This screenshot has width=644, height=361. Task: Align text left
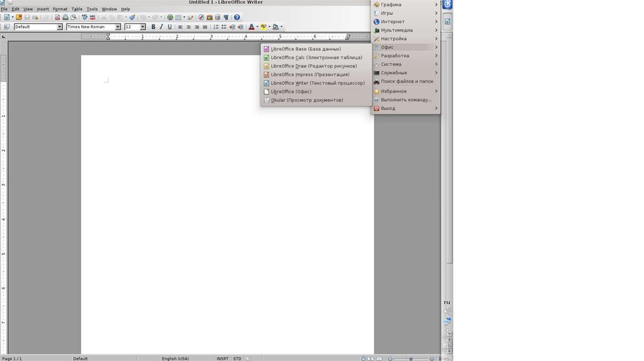coord(180,26)
